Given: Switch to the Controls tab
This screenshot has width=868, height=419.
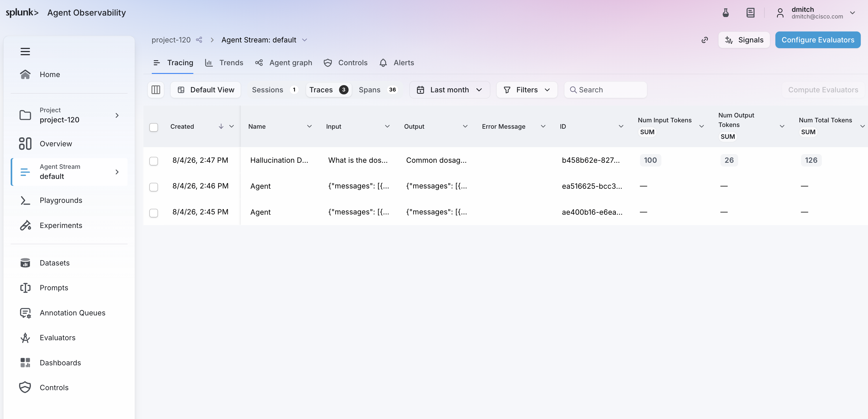Looking at the screenshot, I should click(345, 63).
